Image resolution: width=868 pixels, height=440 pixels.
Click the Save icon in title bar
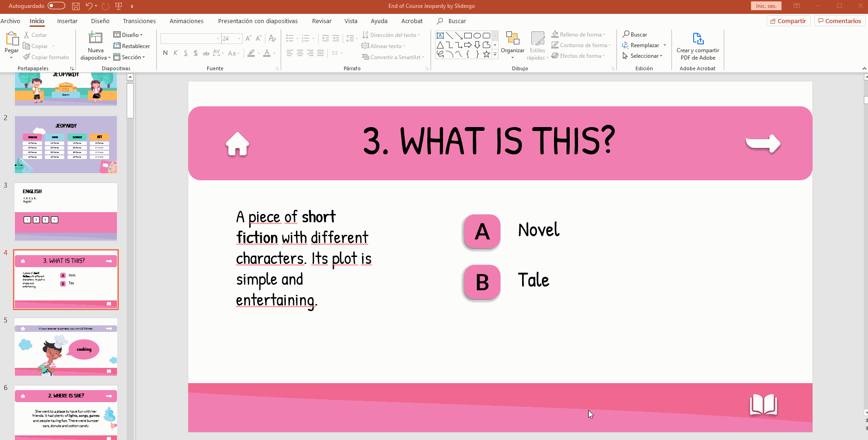tap(76, 6)
